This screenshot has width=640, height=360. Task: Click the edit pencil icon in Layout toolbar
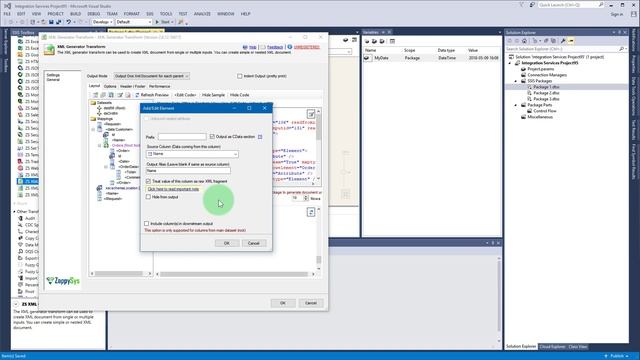coord(120,95)
